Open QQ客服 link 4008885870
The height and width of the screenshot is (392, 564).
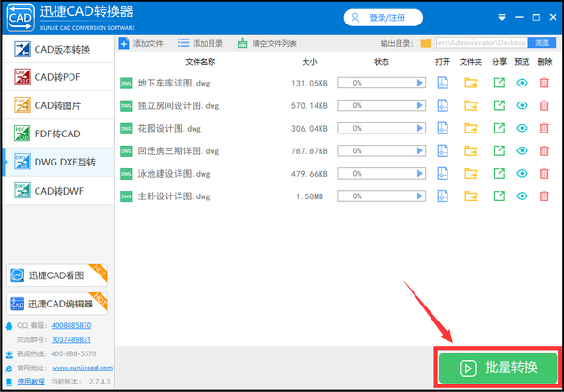point(71,325)
